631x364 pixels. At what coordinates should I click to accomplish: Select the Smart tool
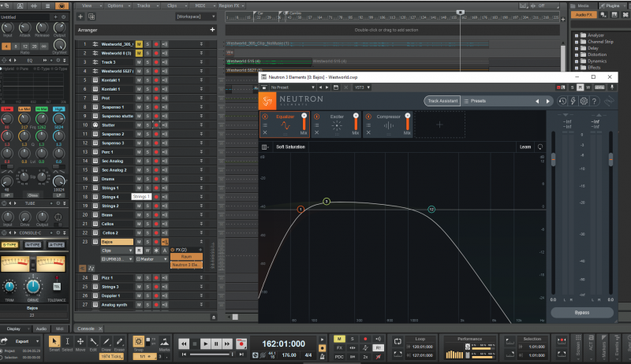click(54, 342)
